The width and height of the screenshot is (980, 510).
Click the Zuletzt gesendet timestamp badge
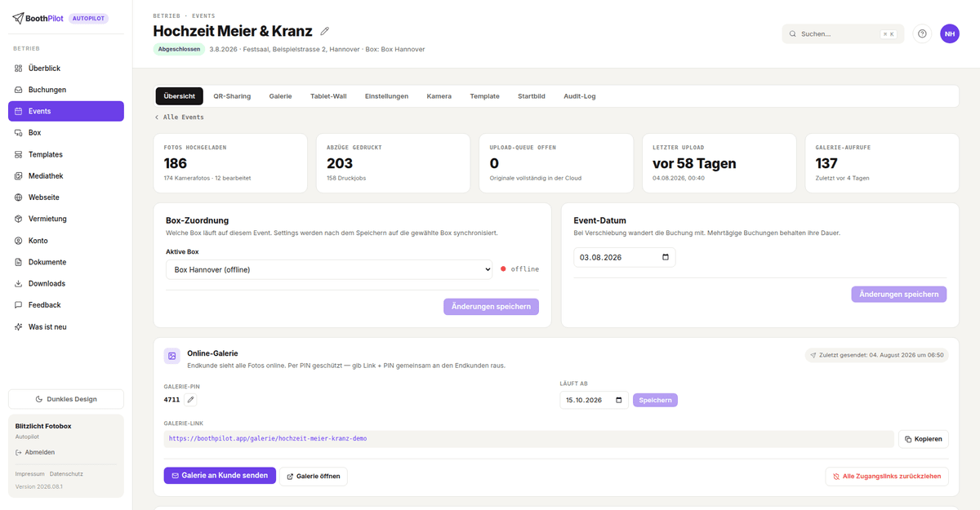coord(876,355)
